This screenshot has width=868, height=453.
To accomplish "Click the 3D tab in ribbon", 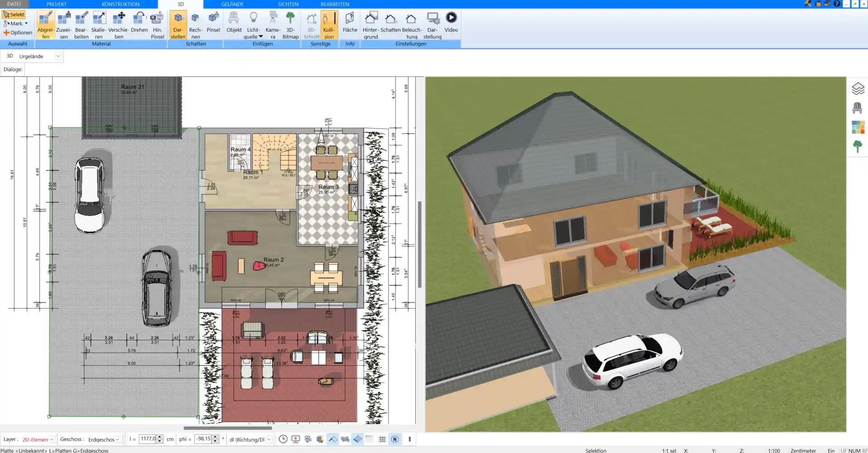I will tap(180, 4).
